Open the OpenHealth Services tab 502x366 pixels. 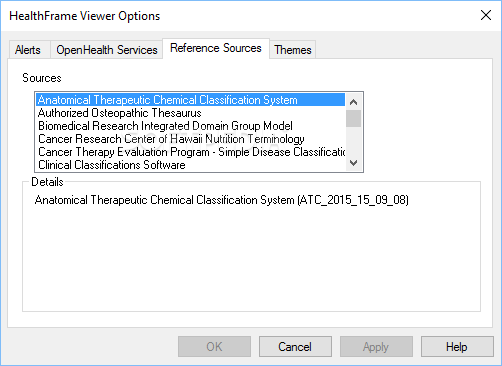pos(107,50)
